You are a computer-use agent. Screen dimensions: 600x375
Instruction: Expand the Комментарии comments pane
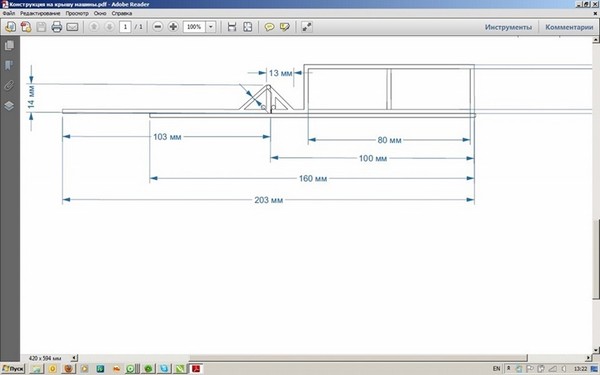coord(569,27)
